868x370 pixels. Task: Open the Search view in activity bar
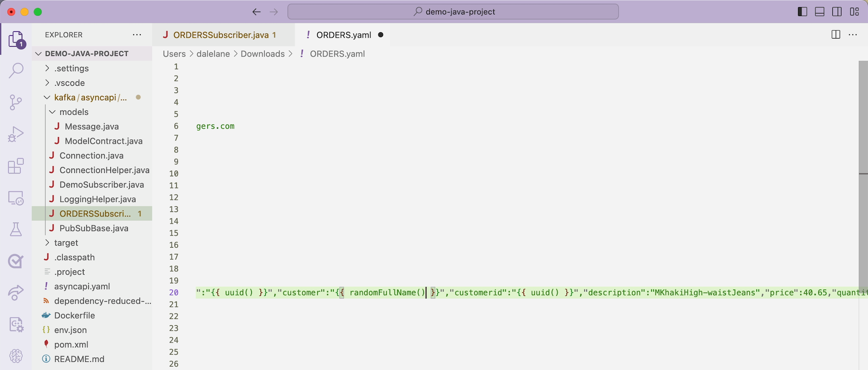pos(16,70)
